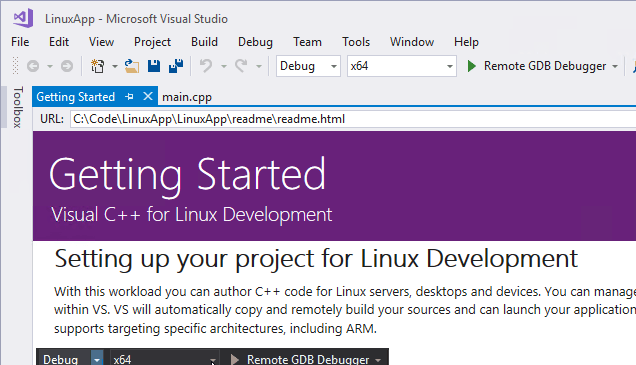This screenshot has width=636, height=365.
Task: Click the Undo arrow icon
Action: coord(206,66)
